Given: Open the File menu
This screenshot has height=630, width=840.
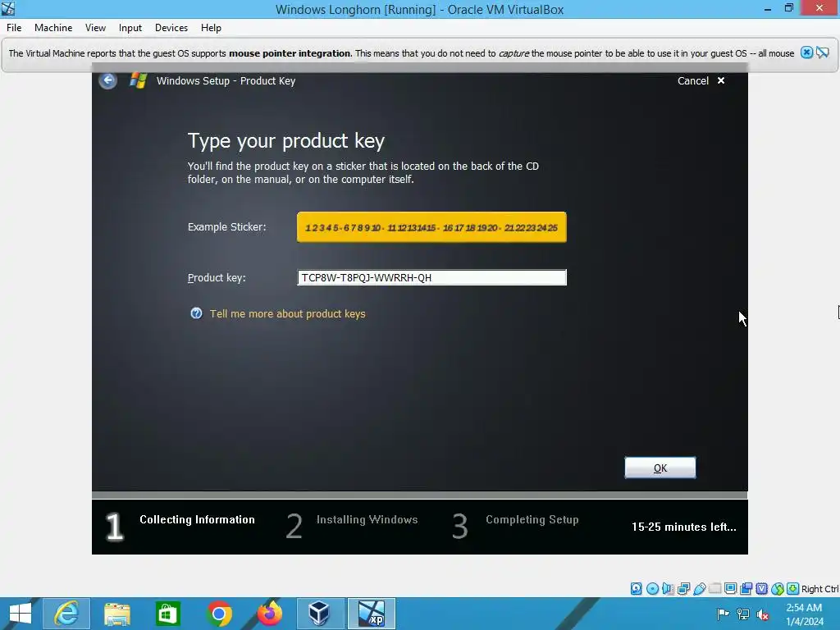Looking at the screenshot, I should coord(14,28).
